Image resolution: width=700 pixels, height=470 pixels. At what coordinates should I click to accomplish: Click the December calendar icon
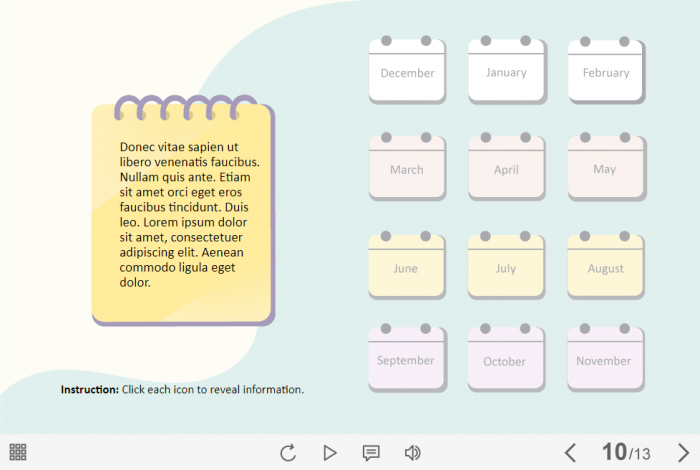coord(407,71)
